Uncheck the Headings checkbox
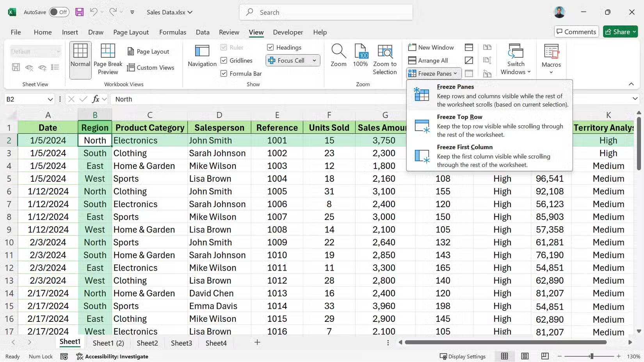The height and width of the screenshot is (362, 644). pos(270,47)
